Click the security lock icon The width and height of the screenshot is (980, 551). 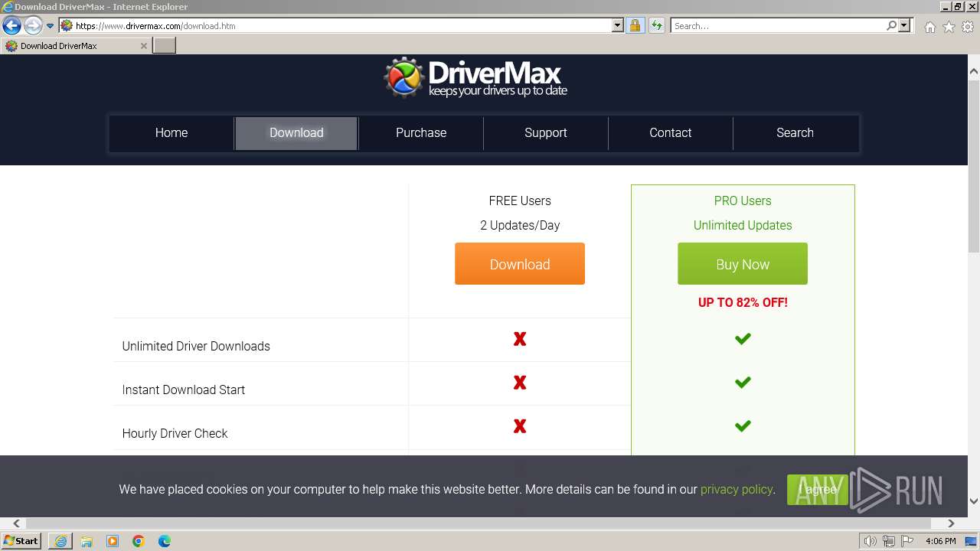pyautogui.click(x=635, y=26)
